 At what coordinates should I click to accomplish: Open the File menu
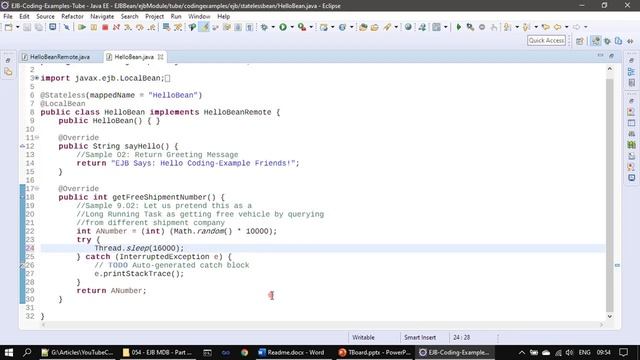coord(8,16)
